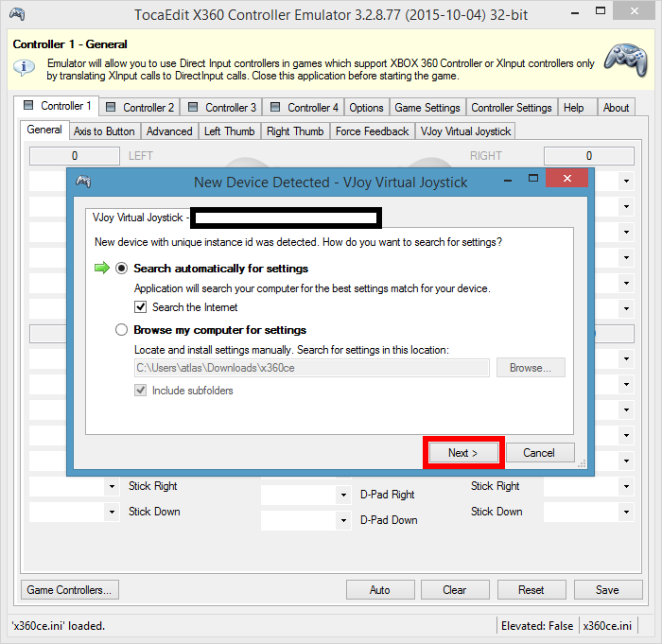662x644 pixels.
Task: Click the Controller 2 tab status square
Action: tap(111, 107)
